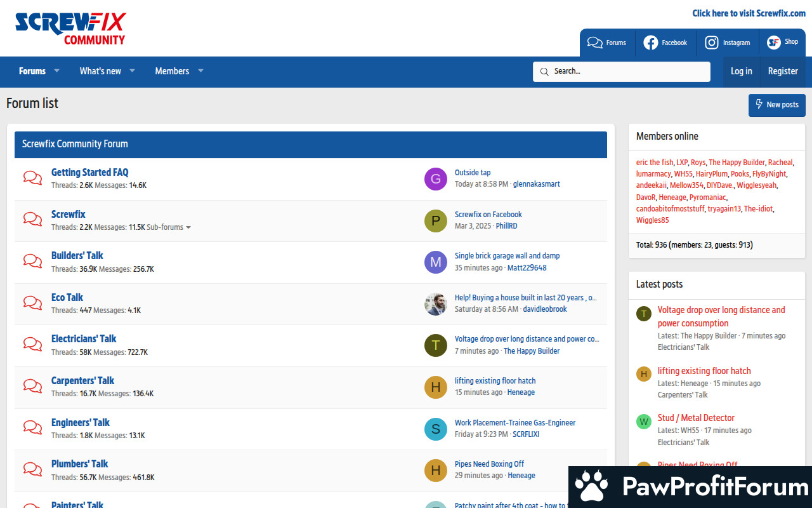Select the Instagram tab in top bar

coord(728,43)
